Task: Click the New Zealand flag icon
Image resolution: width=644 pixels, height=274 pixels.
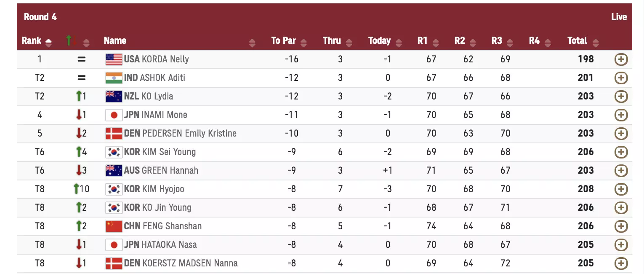Action: [114, 97]
